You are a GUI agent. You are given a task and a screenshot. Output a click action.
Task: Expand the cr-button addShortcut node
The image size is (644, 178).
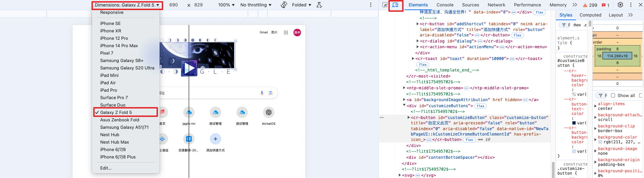(x=418, y=24)
